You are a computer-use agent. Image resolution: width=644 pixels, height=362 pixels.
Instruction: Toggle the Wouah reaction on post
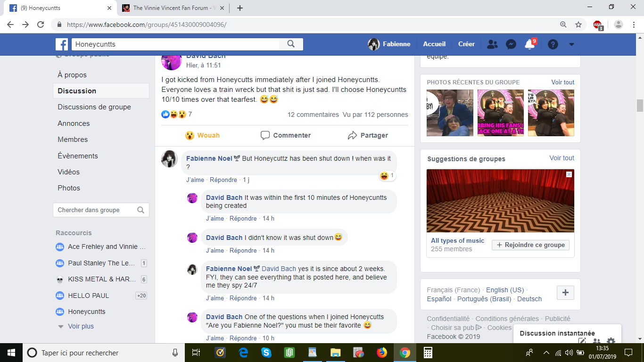coord(203,135)
